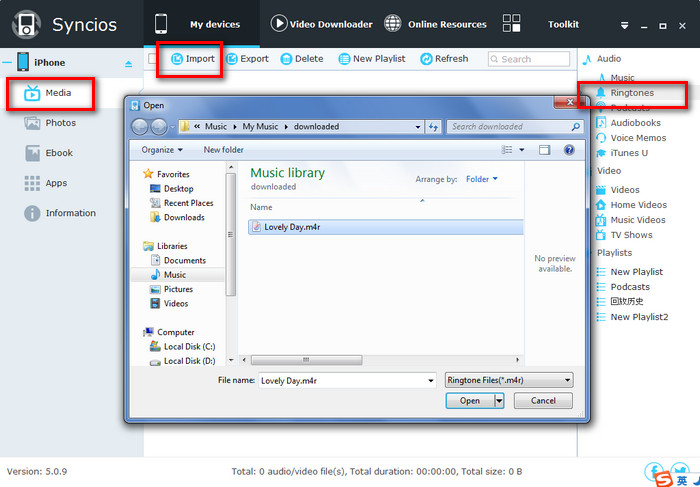Viewport: 700px width, 487px height.
Task: Select the Music Videos icon
Action: [x=601, y=220]
